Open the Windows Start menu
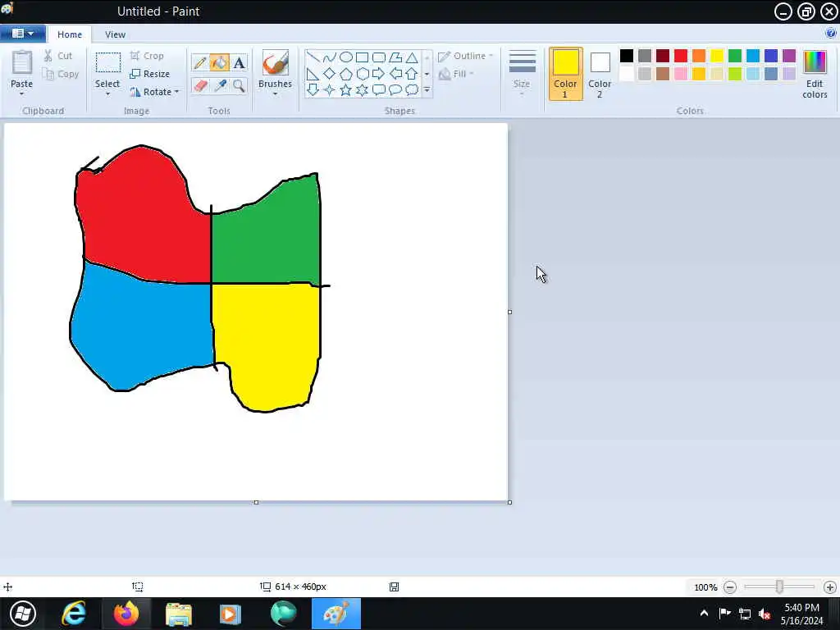This screenshot has width=840, height=630. (x=23, y=614)
